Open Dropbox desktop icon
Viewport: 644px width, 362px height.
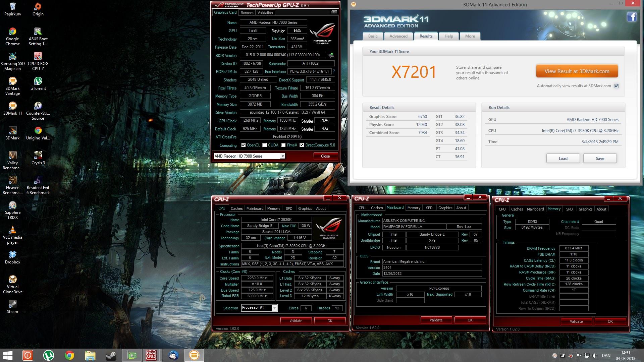pos(13,257)
